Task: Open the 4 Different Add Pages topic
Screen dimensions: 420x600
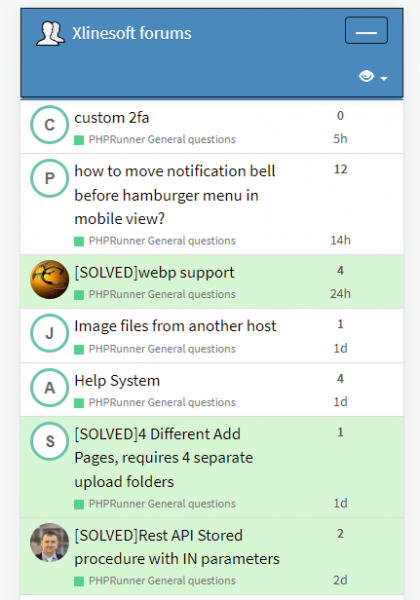Action: click(164, 458)
